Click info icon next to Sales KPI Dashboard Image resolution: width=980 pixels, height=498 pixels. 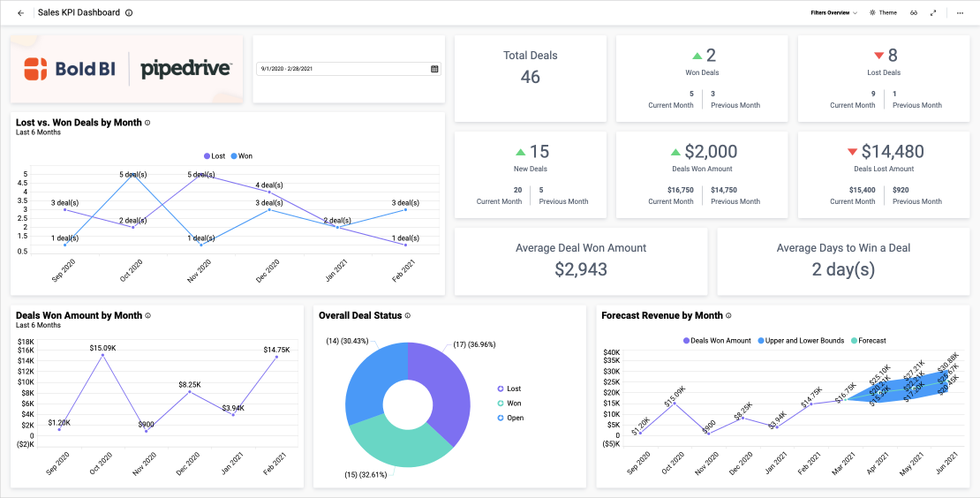[129, 13]
